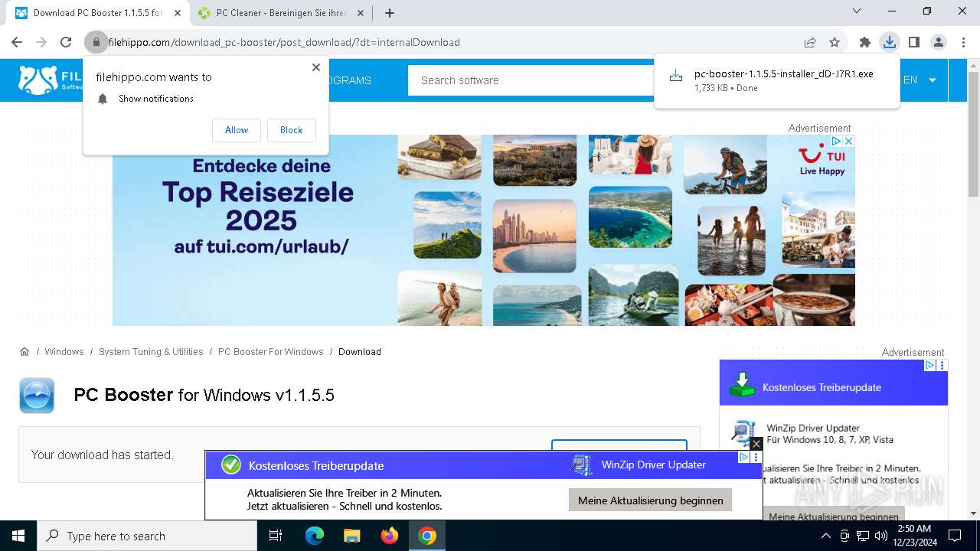Toggle the Chrome side panel icon
The width and height of the screenshot is (980, 551).
[913, 42]
